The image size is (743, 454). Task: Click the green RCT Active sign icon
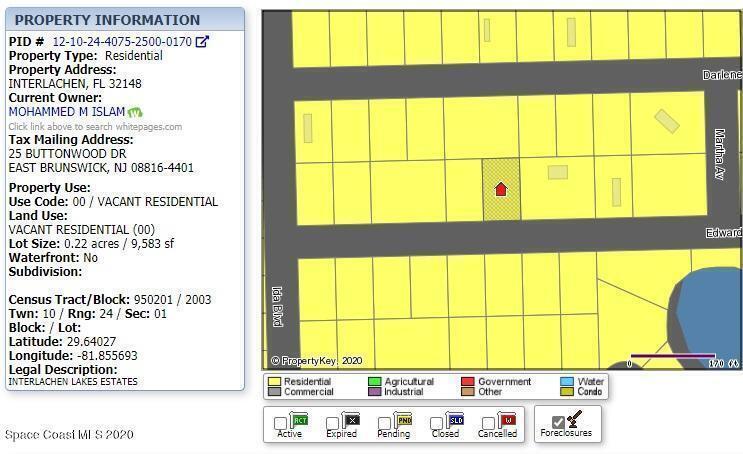click(299, 420)
